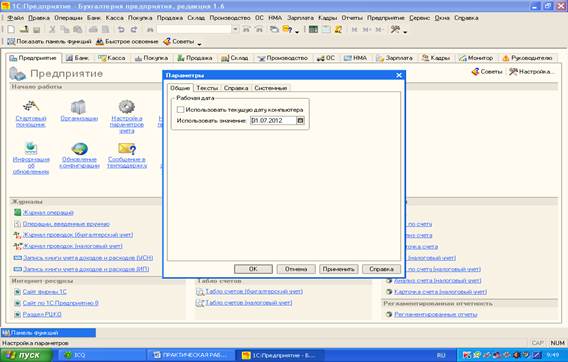
Task: Click the Print toolbar icon
Action: (x=93, y=30)
